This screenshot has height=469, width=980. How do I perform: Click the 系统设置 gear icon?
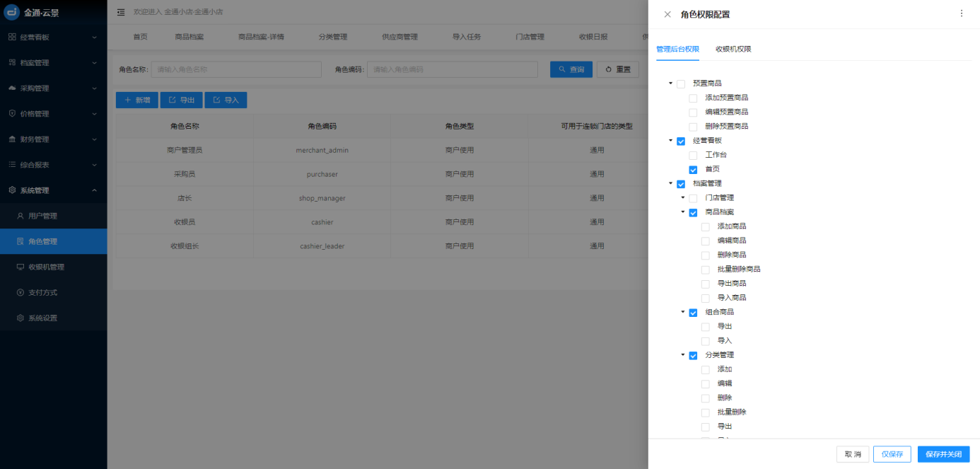click(x=21, y=318)
